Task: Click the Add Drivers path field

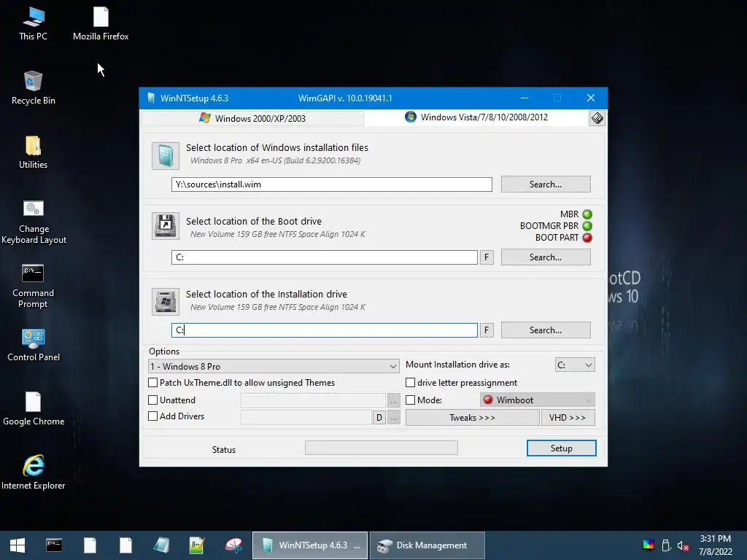Action: tap(306, 418)
